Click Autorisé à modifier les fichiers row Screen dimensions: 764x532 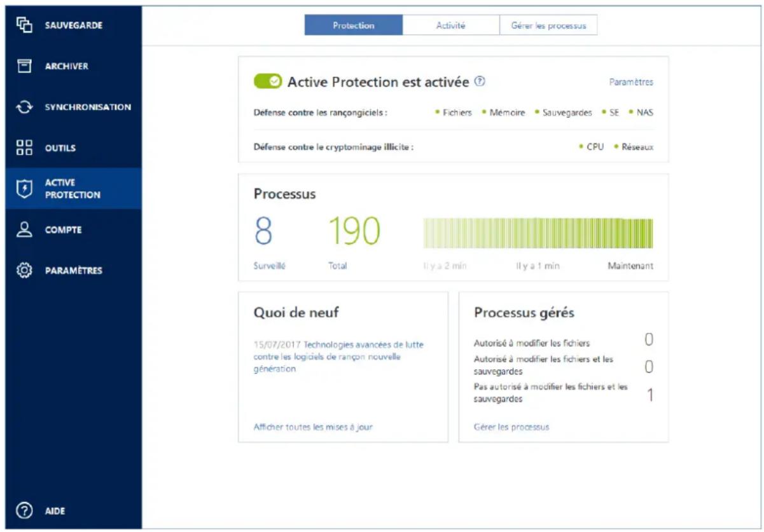pyautogui.click(x=564, y=342)
